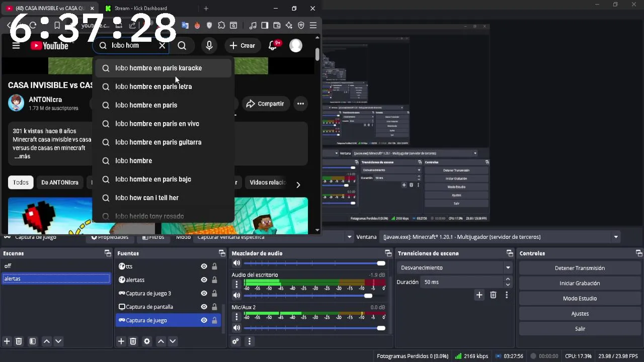Click Detener Transmisión button

pos(580,268)
